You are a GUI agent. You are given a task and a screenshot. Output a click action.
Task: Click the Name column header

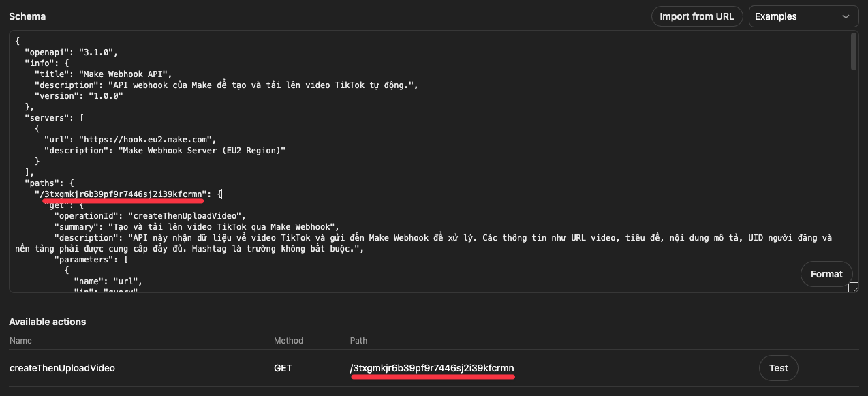click(x=20, y=340)
